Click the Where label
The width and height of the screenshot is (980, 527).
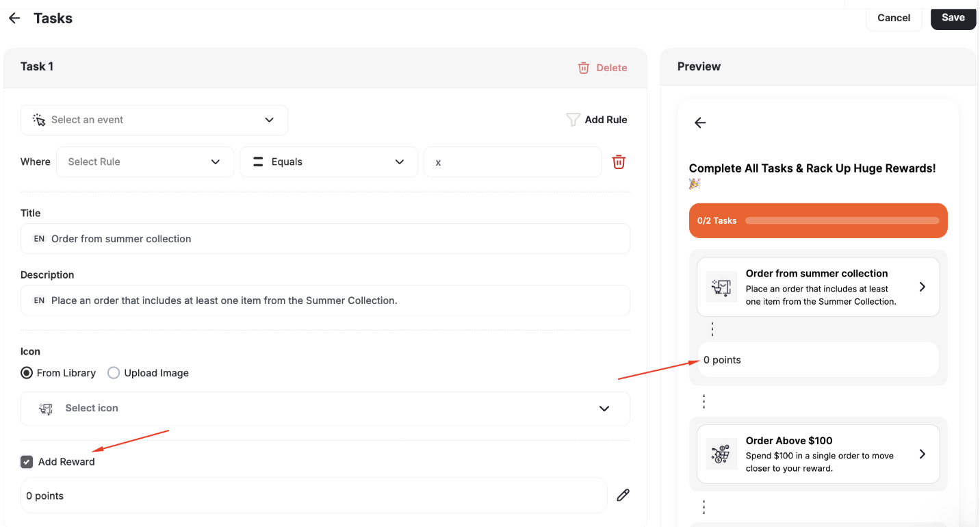(36, 162)
